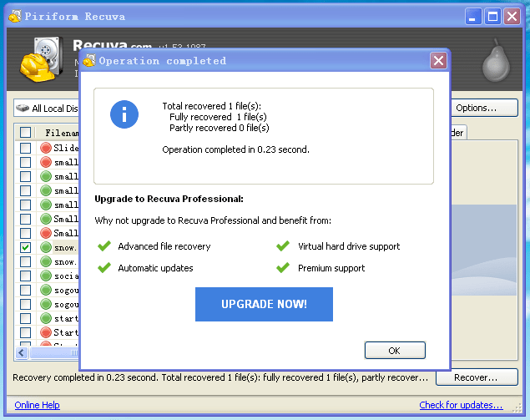Tick the checkbox for the Slide file row
The image size is (530, 420).
pyautogui.click(x=25, y=148)
